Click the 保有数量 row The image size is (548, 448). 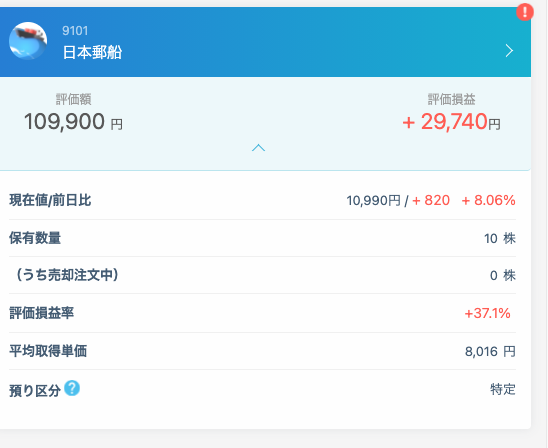(262, 238)
